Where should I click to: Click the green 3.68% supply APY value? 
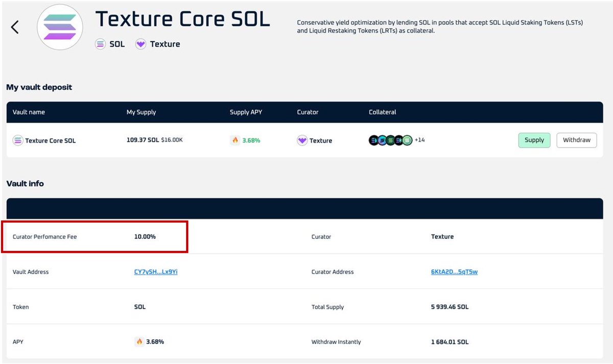click(x=251, y=140)
